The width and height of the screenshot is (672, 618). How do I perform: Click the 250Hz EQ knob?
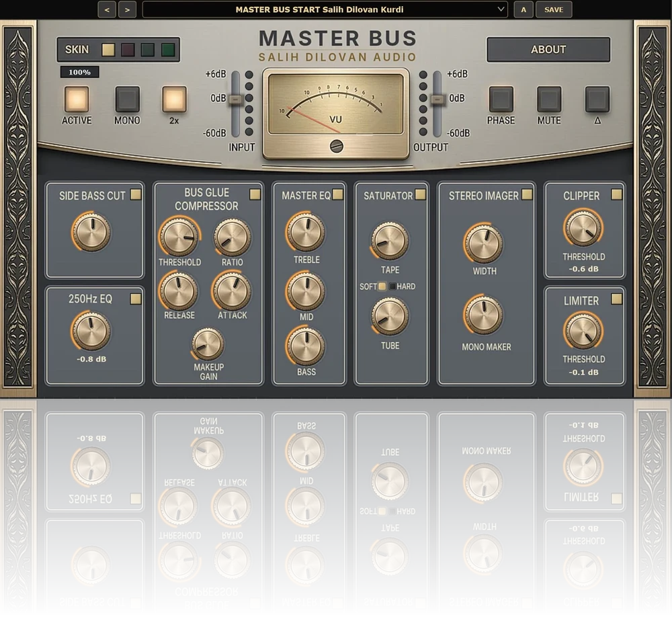click(x=91, y=331)
